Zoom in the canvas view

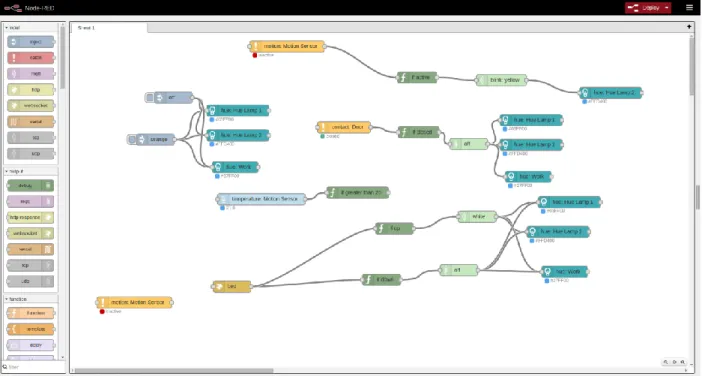[683, 362]
